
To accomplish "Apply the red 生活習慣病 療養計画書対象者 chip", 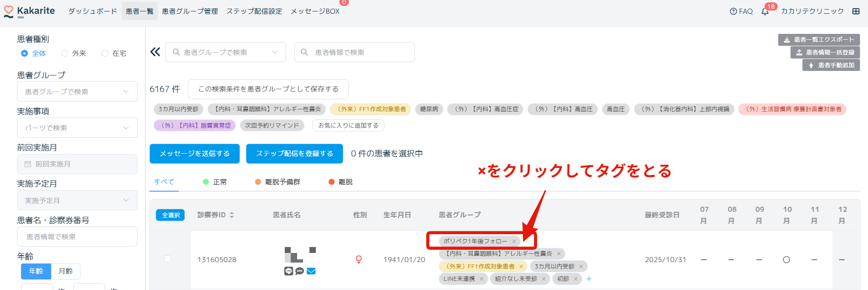I will [792, 109].
